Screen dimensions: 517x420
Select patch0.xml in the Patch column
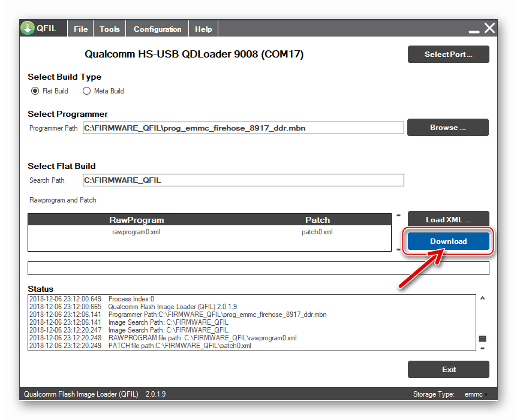coord(317,232)
